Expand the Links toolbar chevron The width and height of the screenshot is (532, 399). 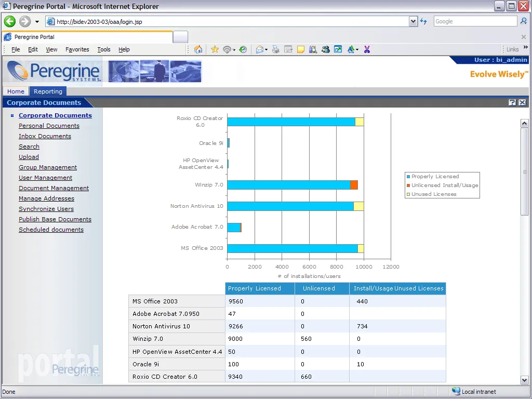(526, 47)
